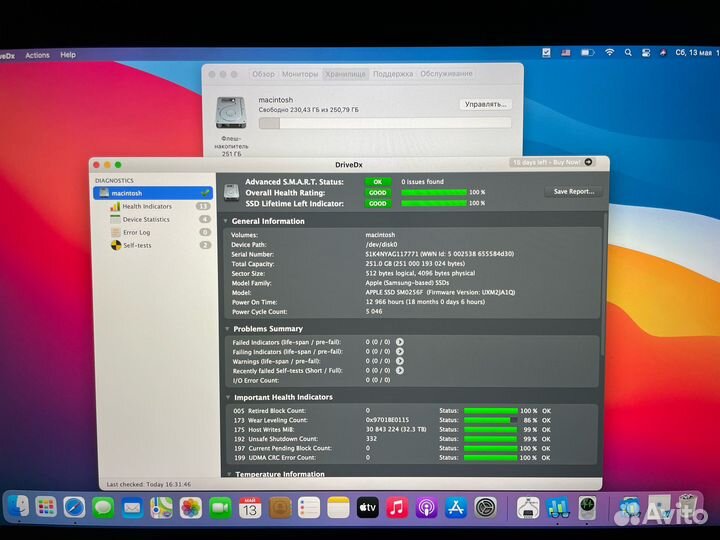Image resolution: width=720 pixels, height=540 pixels.
Task: Click arrow beside Failing Indicators row
Action: (400, 351)
